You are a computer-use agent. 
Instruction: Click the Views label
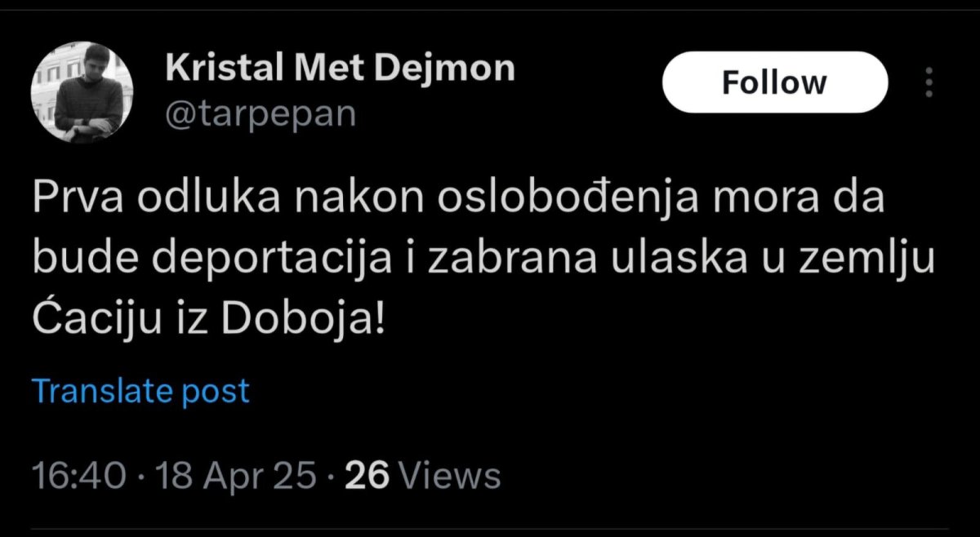[452, 474]
